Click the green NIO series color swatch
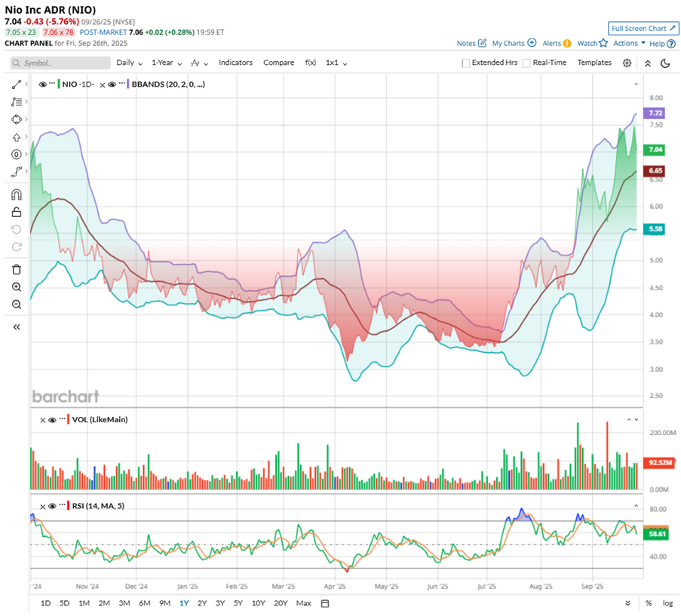 point(58,84)
